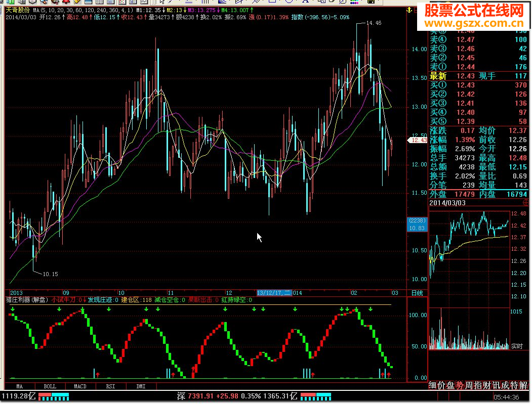
Task: Select the arrow cursor tool in toolbar
Action: click(x=162, y=2)
